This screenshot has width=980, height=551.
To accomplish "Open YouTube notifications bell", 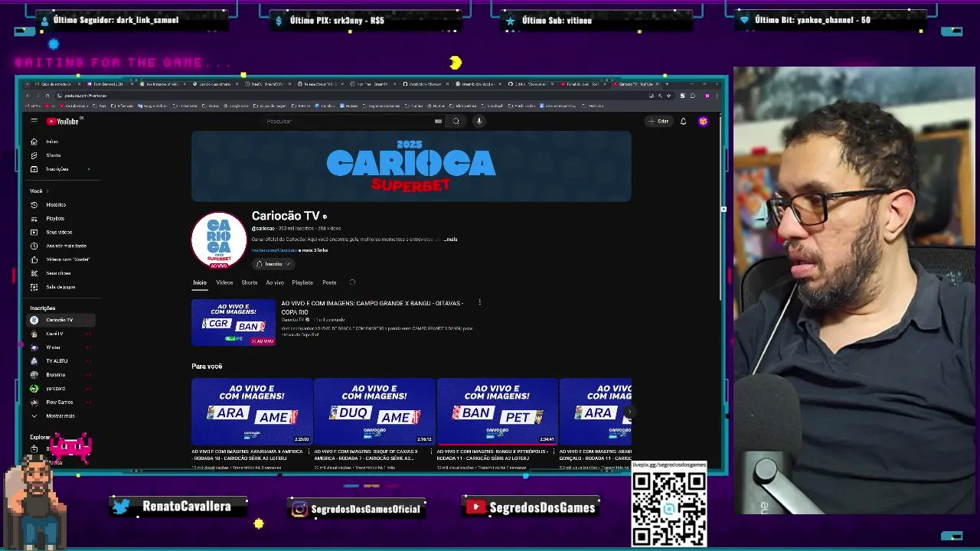I will (x=683, y=121).
